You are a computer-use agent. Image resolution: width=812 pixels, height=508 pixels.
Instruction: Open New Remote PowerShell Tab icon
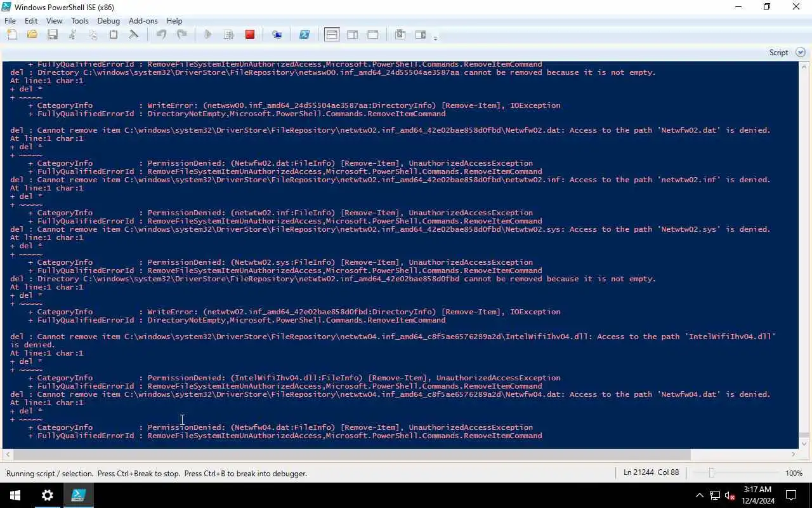277,35
